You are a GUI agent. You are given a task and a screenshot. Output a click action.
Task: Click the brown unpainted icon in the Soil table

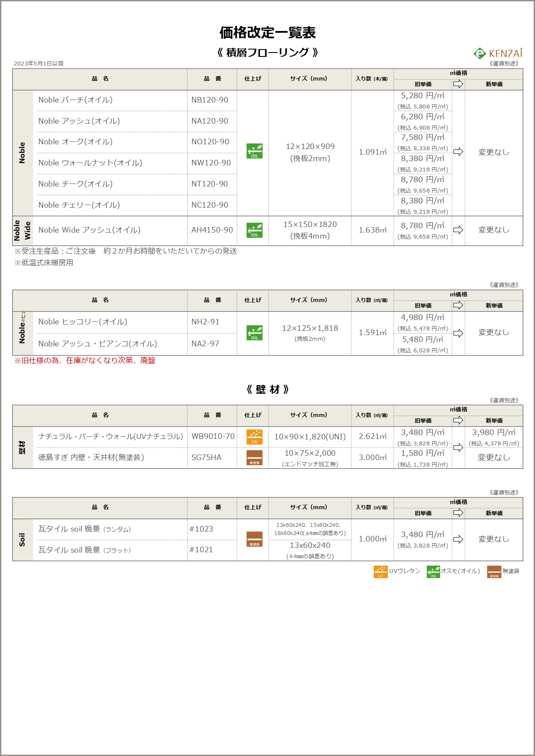tap(254, 539)
